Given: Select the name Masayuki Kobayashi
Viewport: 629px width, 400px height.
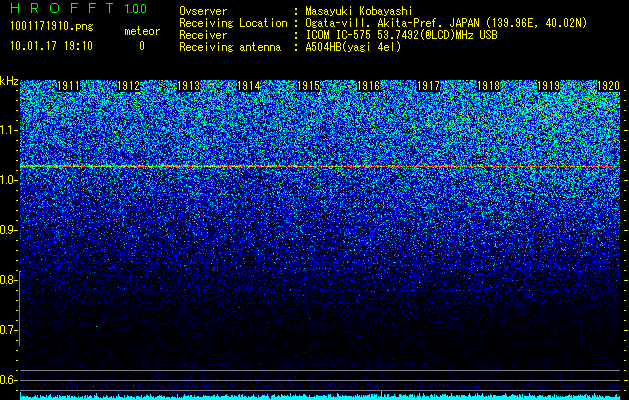Looking at the screenshot, I should coord(359,11).
